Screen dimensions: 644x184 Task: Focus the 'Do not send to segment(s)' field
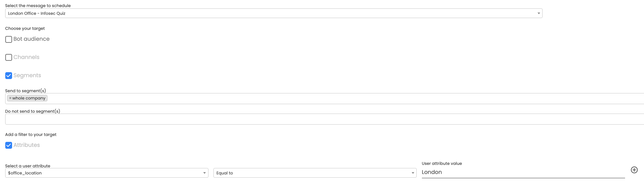click(325, 119)
